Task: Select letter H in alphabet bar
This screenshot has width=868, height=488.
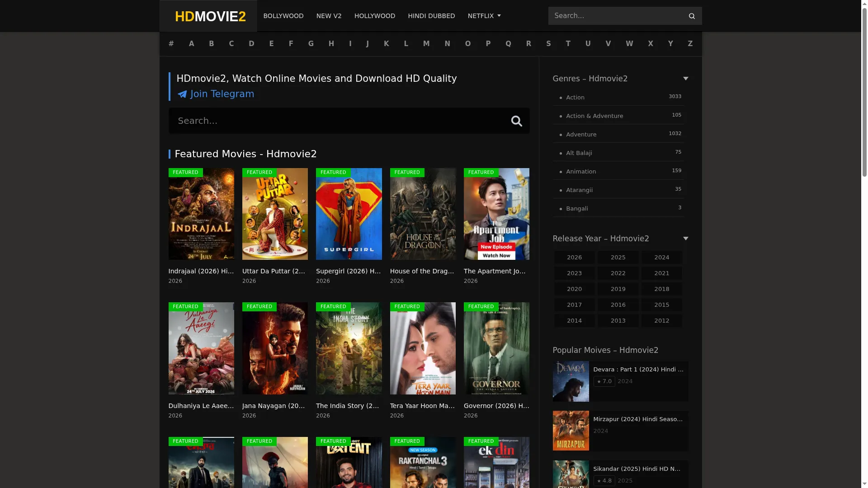Action: (331, 44)
